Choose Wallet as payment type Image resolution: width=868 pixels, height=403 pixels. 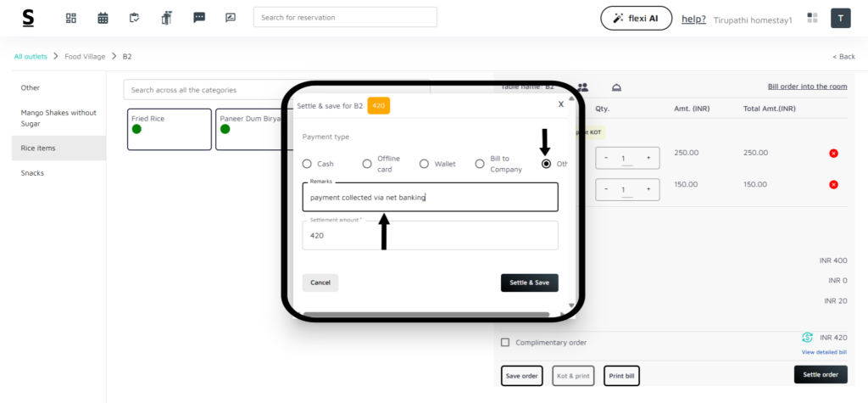[426, 164]
